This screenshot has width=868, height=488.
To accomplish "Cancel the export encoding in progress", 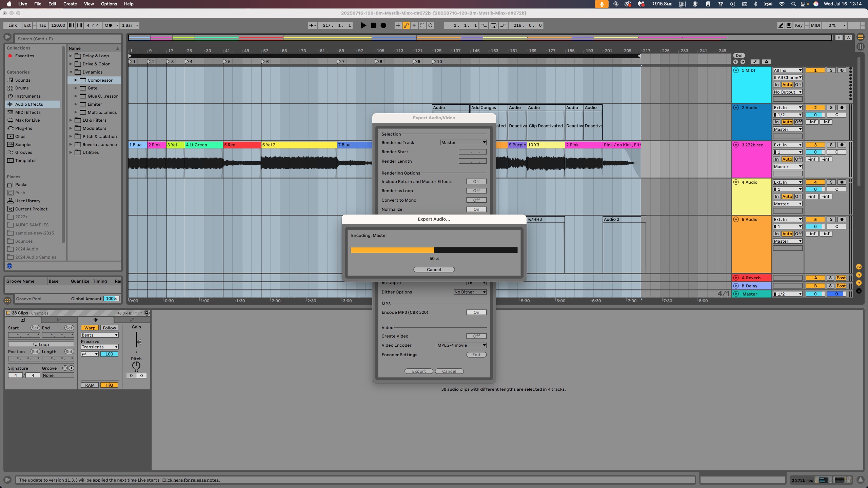I will 434,269.
